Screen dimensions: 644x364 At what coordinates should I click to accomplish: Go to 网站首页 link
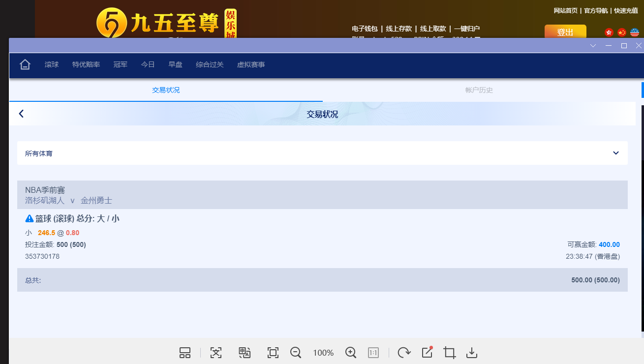pyautogui.click(x=566, y=10)
